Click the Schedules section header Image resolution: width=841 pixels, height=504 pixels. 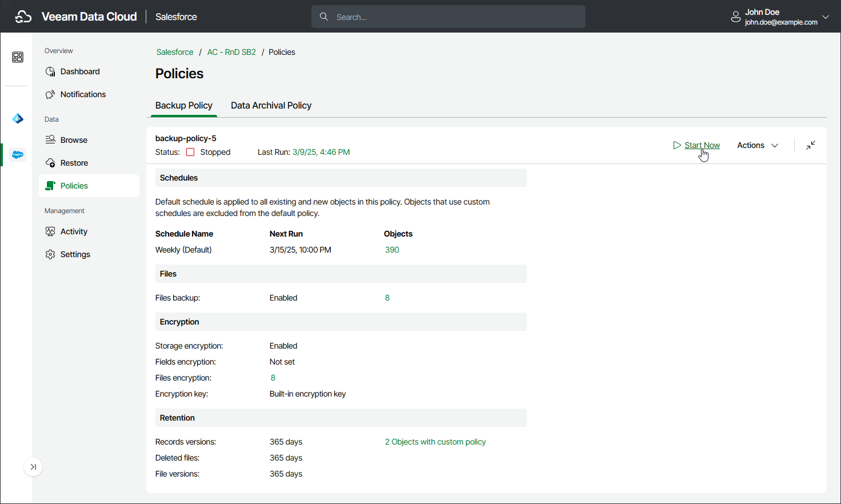[341, 178]
